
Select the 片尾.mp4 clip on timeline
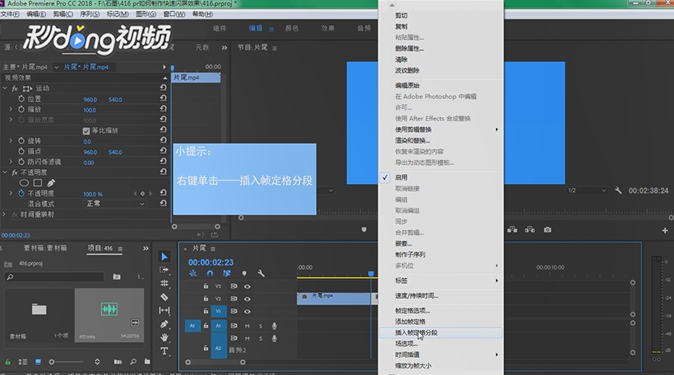(x=334, y=299)
